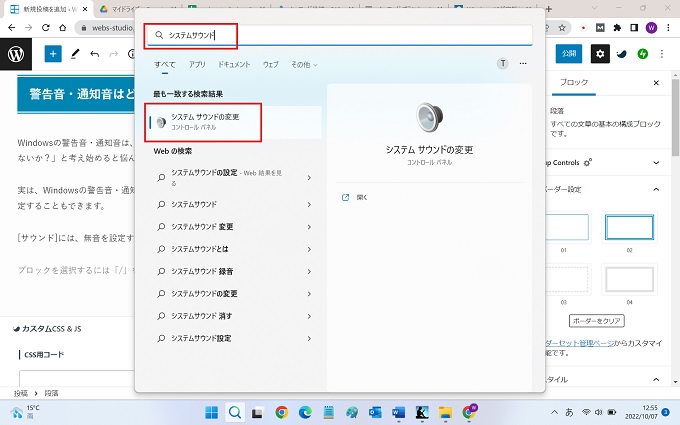680x425 pixels.
Task: Expand the システムサウンド 録音 suggestion arrow
Action: pyautogui.click(x=309, y=271)
